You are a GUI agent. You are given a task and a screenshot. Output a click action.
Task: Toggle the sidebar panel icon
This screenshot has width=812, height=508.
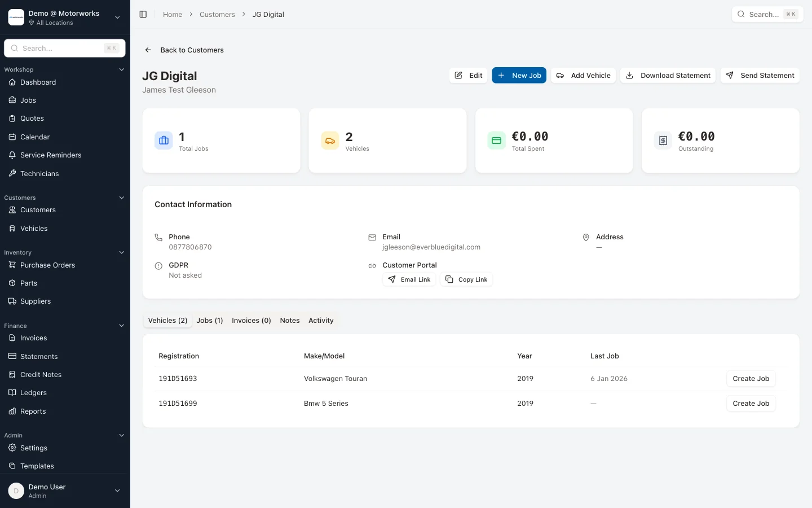point(143,14)
